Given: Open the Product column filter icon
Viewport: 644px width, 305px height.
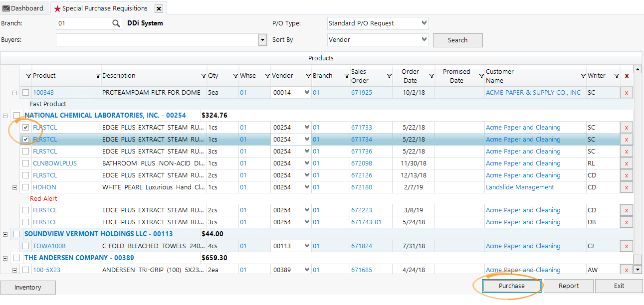Looking at the screenshot, I should pos(28,76).
